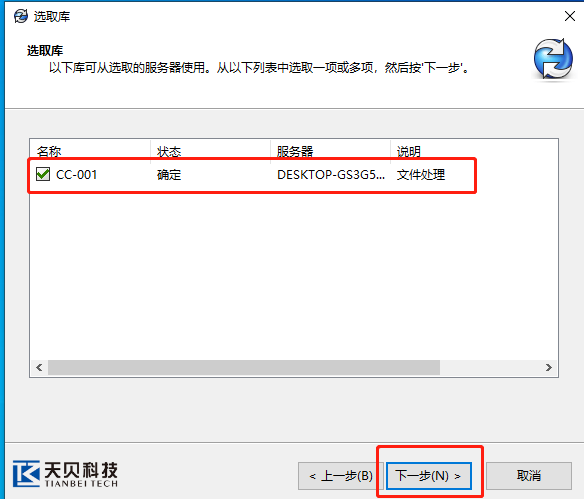Select the CC-001 library name text
The height and width of the screenshot is (499, 584).
pos(76,174)
